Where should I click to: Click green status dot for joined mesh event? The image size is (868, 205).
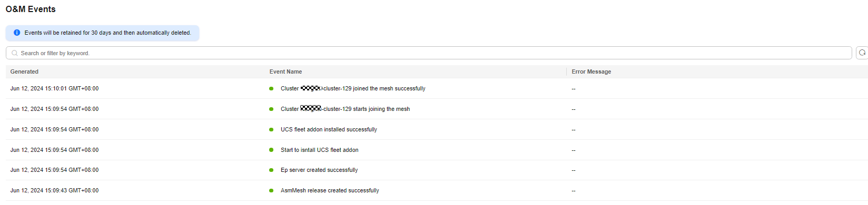(x=271, y=89)
